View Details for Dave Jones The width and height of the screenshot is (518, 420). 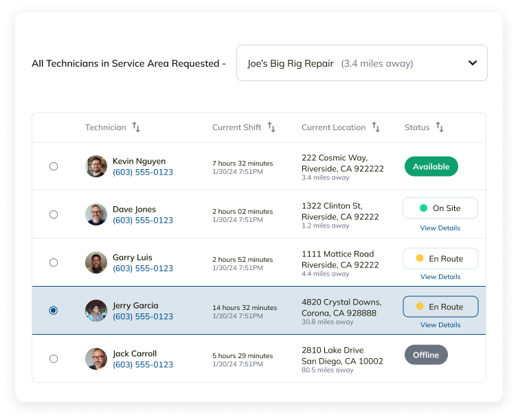[x=440, y=228]
